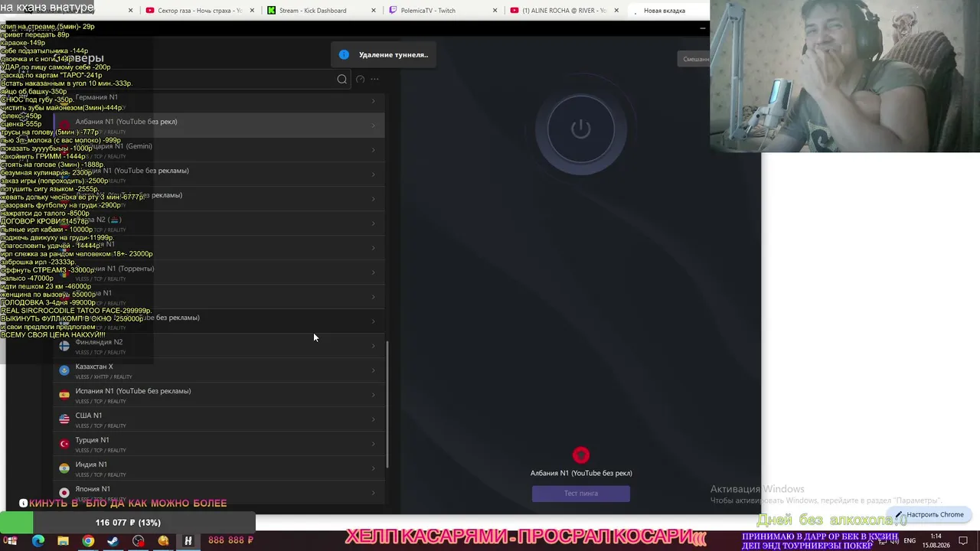980x551 pixels.
Task: Click the red Albania flag above the selected server name
Action: (x=581, y=455)
